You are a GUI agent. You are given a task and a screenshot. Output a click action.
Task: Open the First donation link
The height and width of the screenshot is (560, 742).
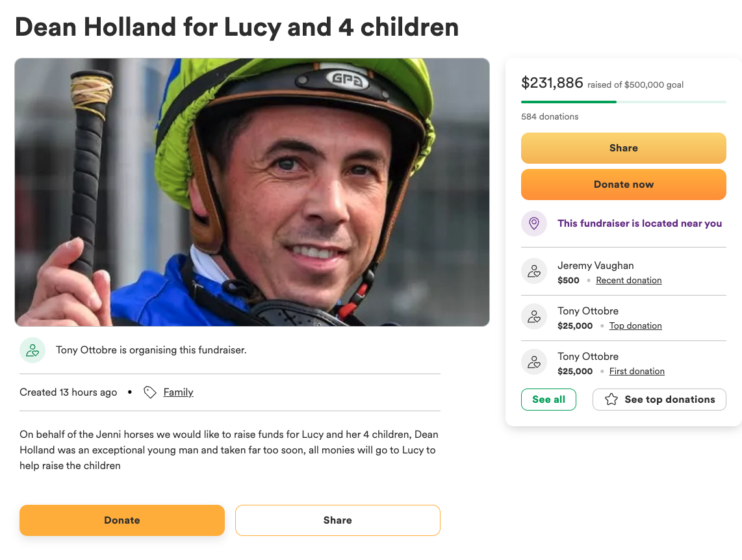coord(637,372)
